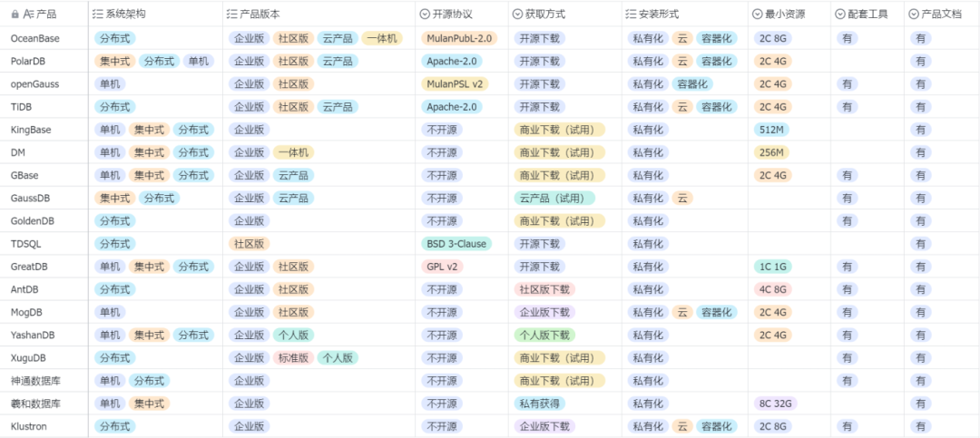
Task: Select the Klustron product cell
Action: coord(44,426)
